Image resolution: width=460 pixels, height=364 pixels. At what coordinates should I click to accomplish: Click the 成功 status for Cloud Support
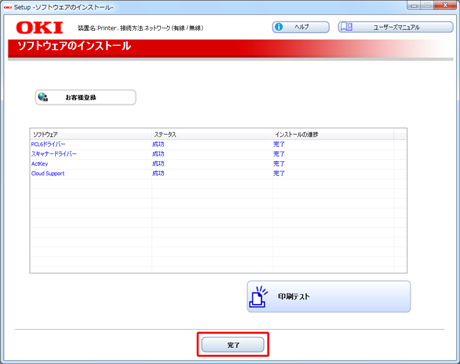(158, 173)
